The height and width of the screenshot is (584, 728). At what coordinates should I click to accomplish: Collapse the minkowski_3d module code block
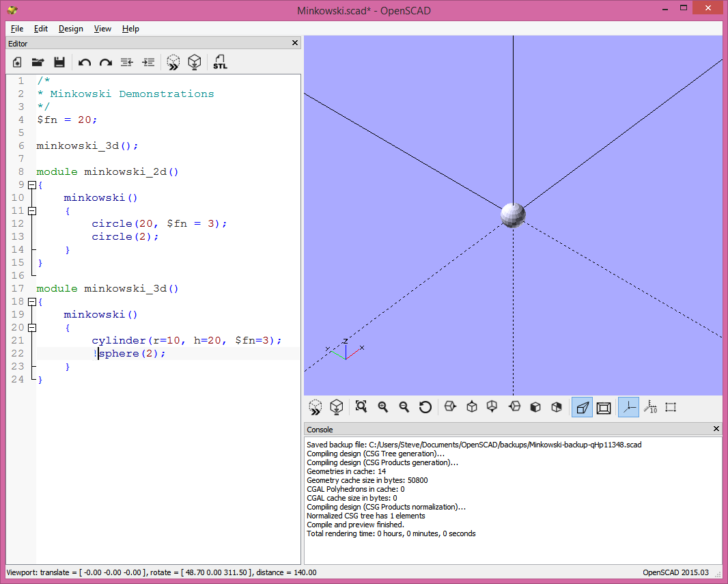click(32, 301)
